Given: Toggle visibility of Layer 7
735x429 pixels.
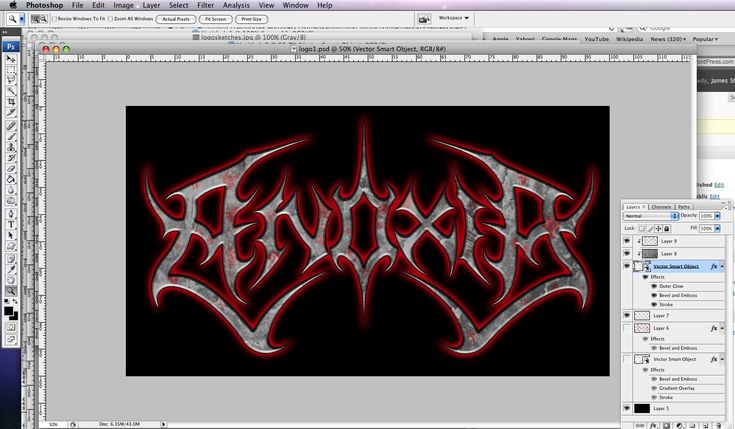Looking at the screenshot, I should point(627,315).
